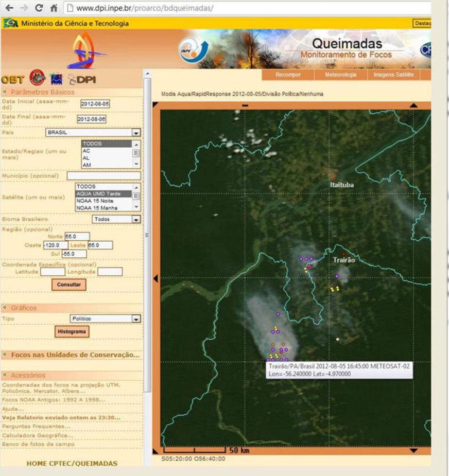449x476 pixels.
Task: Open the Banco de fotos de campo link
Action: pos(38,444)
